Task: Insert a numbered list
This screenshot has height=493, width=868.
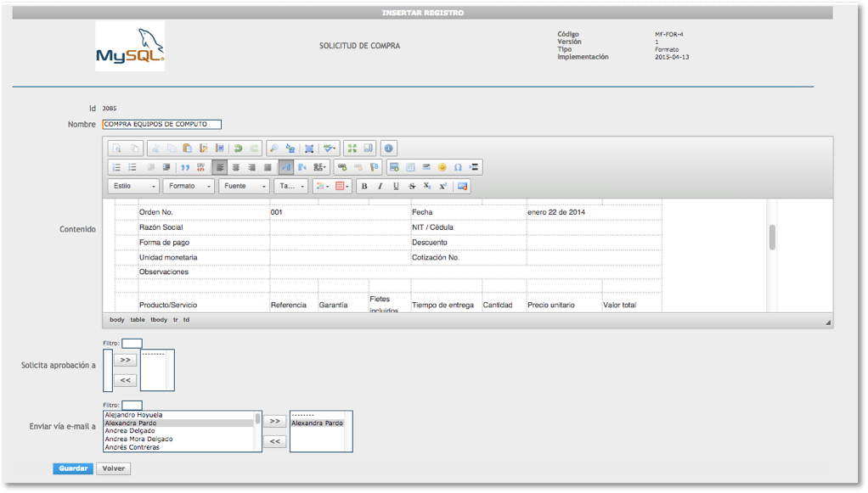Action: [116, 167]
